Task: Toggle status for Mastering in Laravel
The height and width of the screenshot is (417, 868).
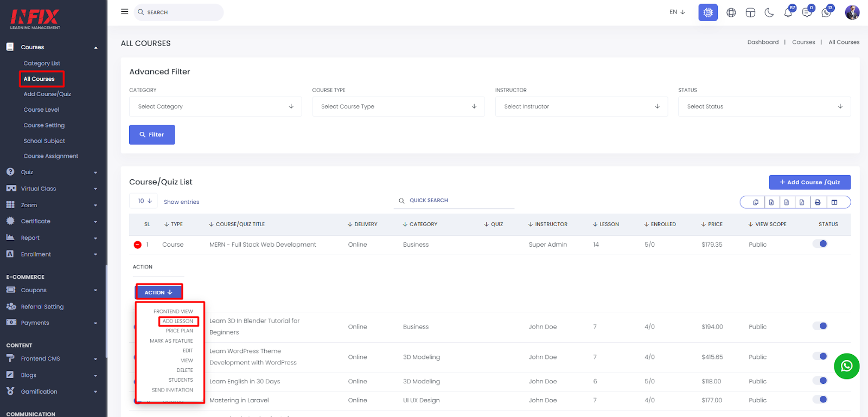Action: [x=820, y=400]
